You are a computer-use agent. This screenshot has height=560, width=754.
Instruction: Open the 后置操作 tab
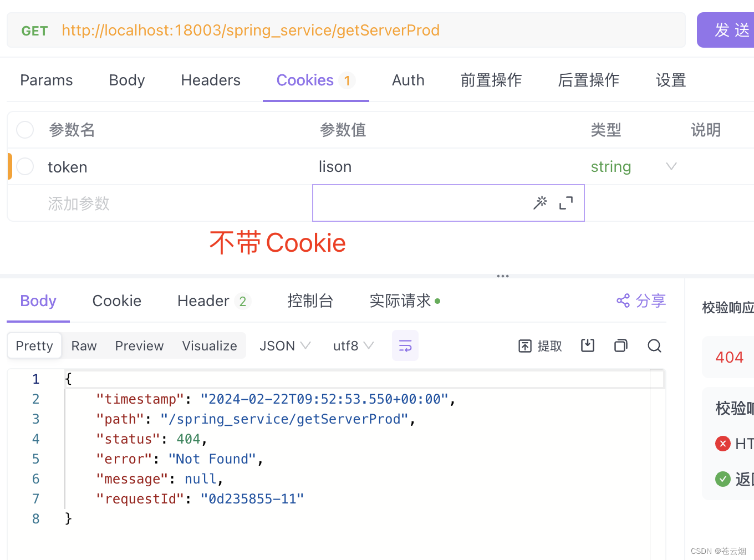pyautogui.click(x=589, y=80)
